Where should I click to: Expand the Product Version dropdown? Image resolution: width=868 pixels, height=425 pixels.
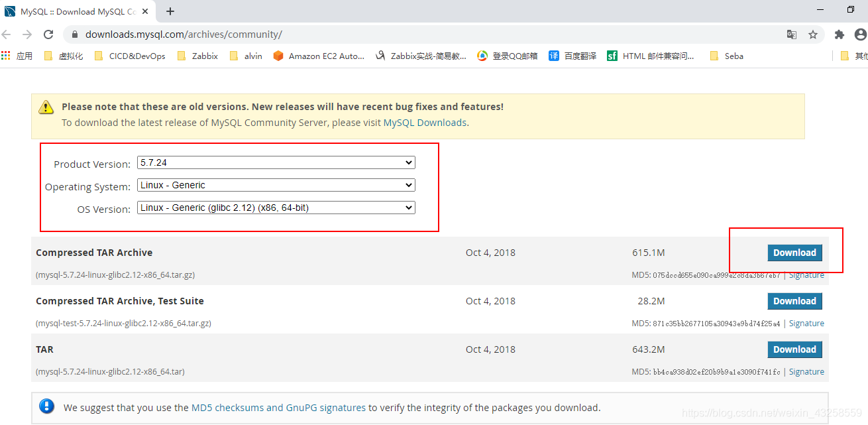pyautogui.click(x=276, y=162)
